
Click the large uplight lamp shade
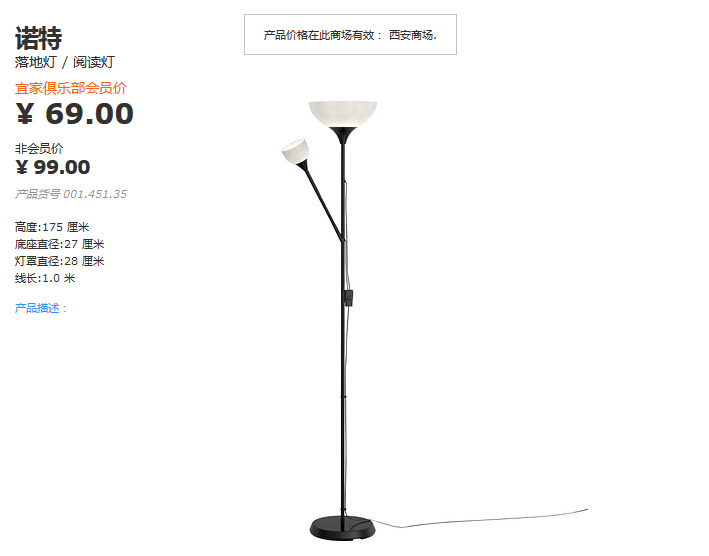click(x=343, y=114)
